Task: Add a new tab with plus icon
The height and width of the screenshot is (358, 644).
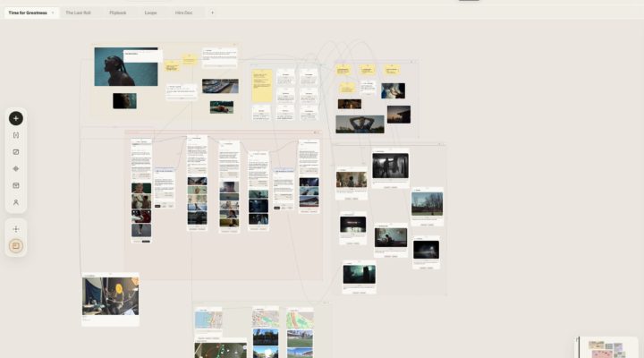Action: (212, 13)
